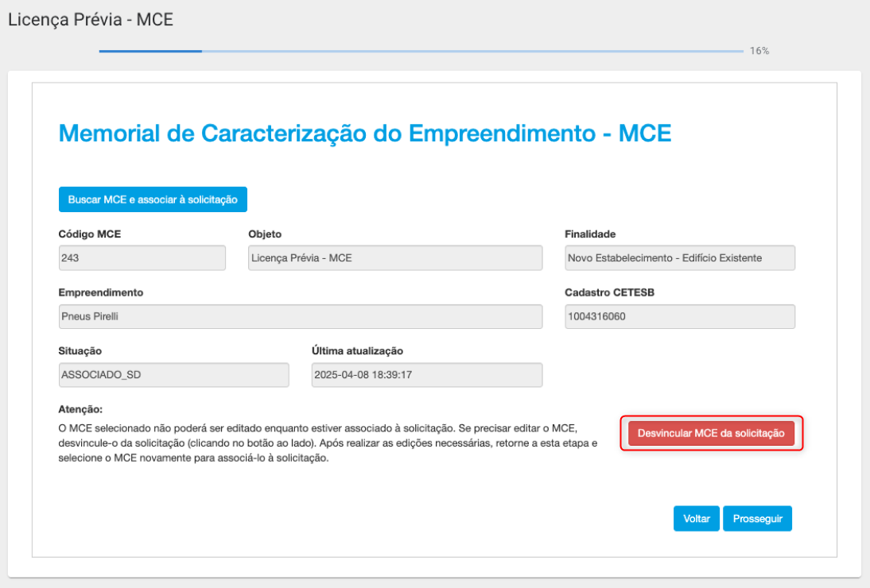
Task: Click the Empreendimento label
Action: (100, 292)
